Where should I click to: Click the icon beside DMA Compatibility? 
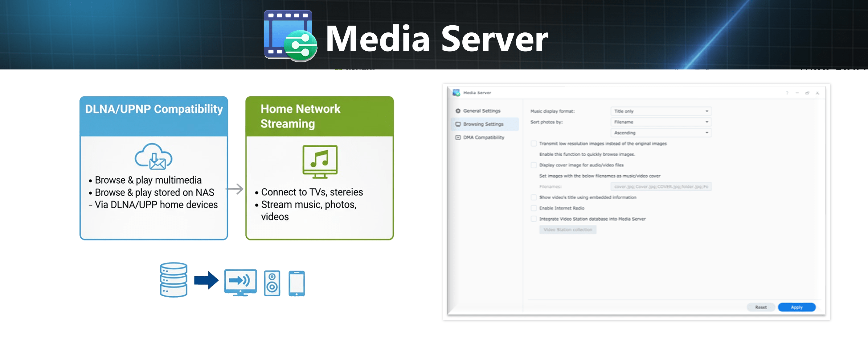[458, 137]
